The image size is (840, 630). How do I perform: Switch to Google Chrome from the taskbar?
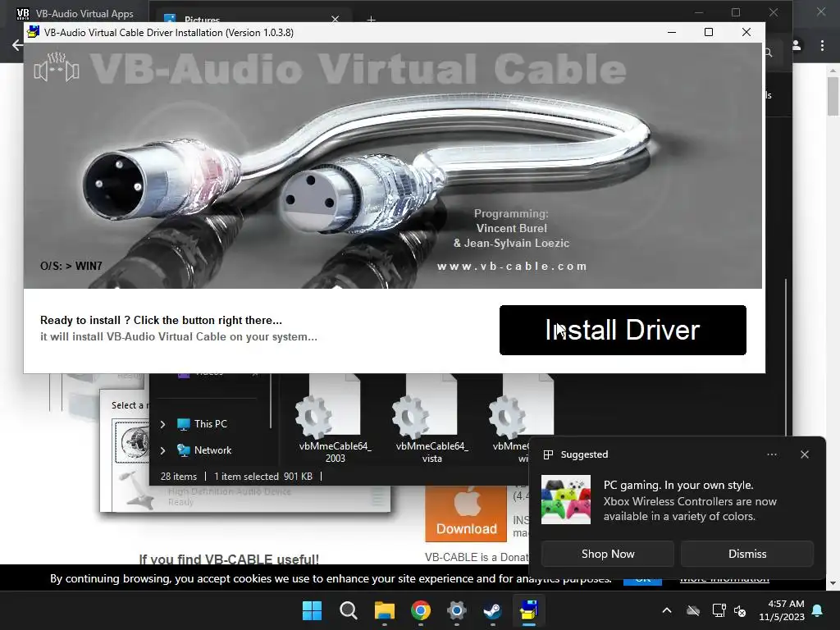pyautogui.click(x=421, y=610)
